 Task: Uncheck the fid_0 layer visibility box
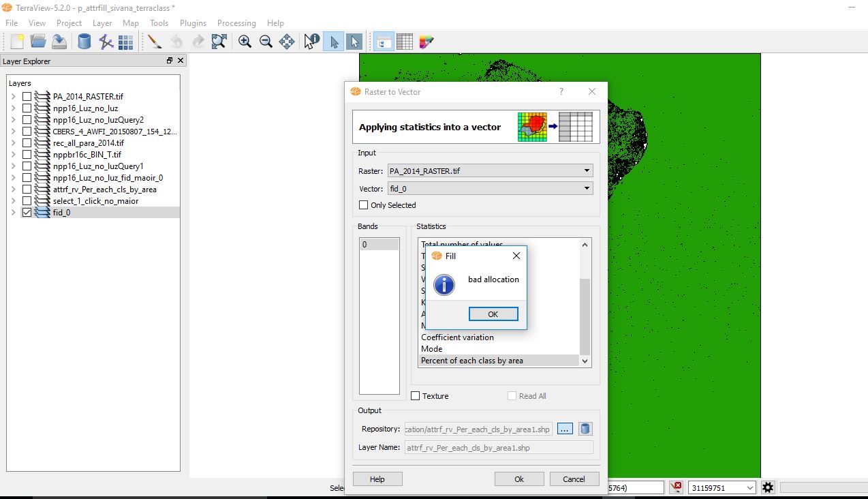point(27,213)
